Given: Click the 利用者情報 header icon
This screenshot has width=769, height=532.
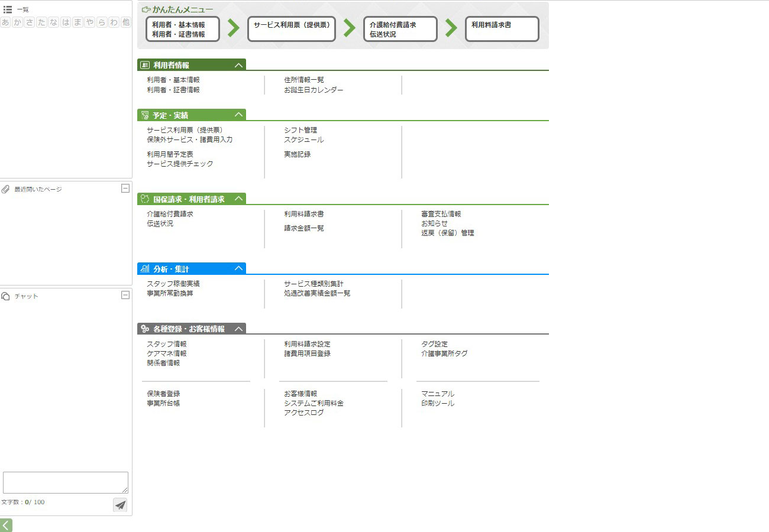Looking at the screenshot, I should 145,65.
